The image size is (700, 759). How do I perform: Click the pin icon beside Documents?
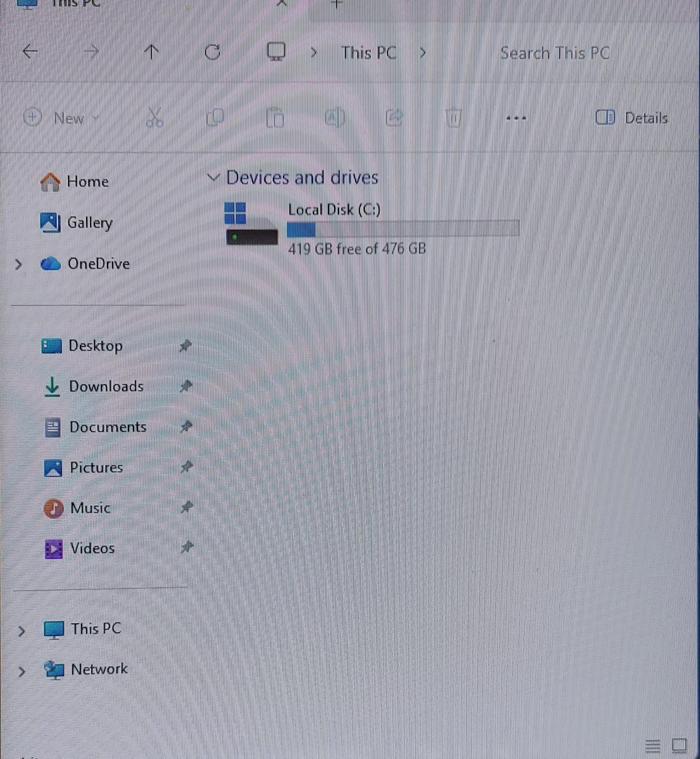186,427
